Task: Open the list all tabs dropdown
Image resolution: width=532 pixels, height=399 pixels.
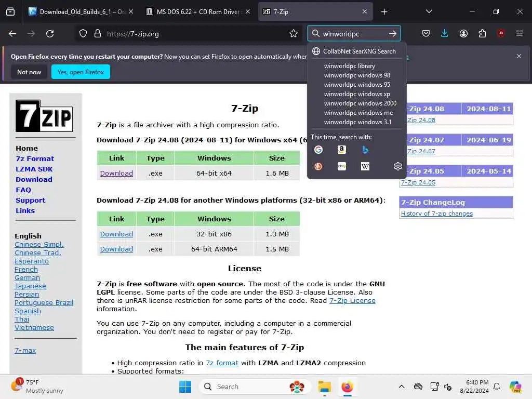Action: pos(429,12)
